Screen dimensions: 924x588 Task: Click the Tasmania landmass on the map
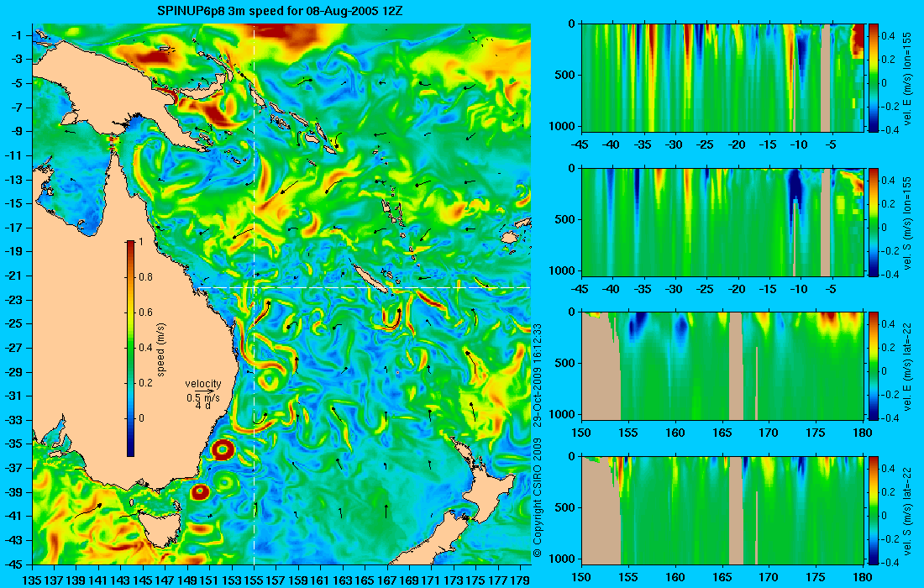(x=162, y=532)
